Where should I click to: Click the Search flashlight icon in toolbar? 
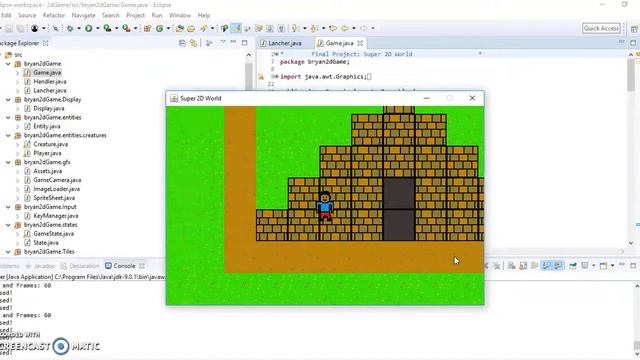[x=203, y=28]
